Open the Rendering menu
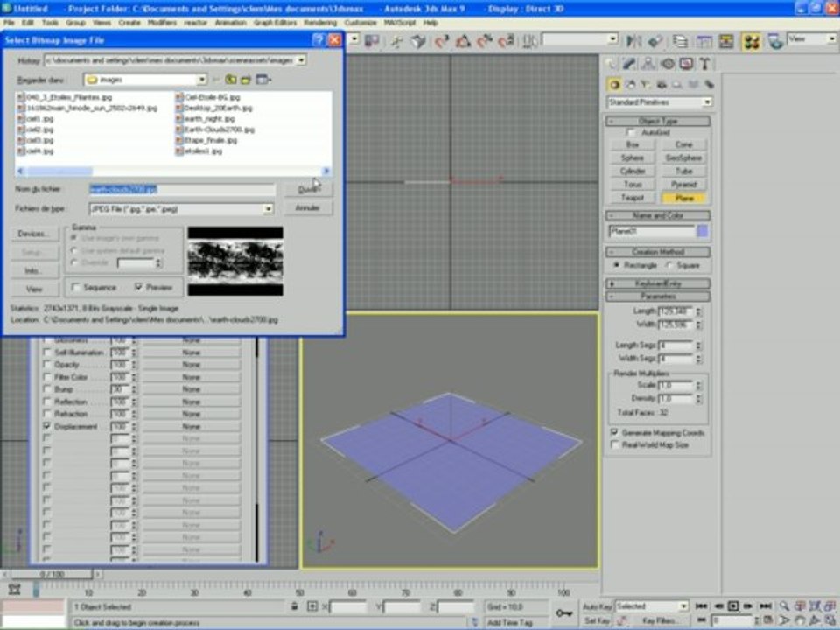The width and height of the screenshot is (840, 630). pos(320,23)
